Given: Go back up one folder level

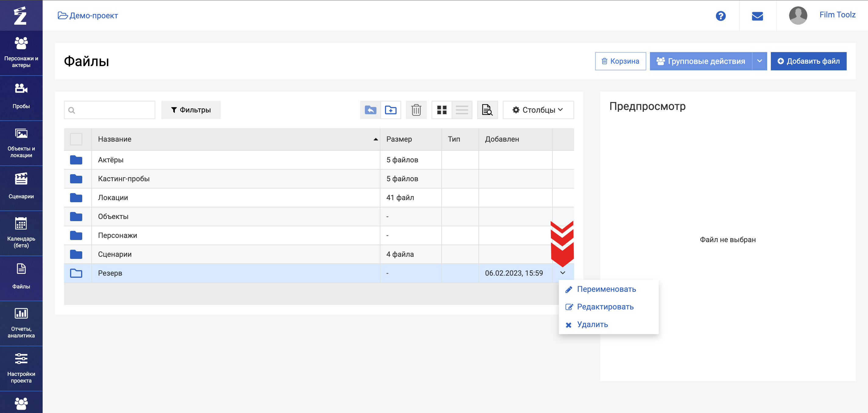Looking at the screenshot, I should point(370,110).
